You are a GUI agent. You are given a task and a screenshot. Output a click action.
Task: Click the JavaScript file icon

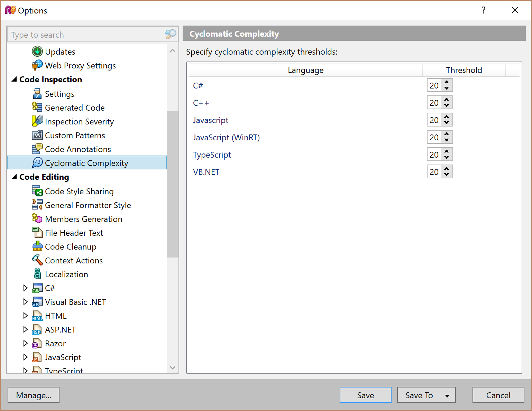(37, 357)
